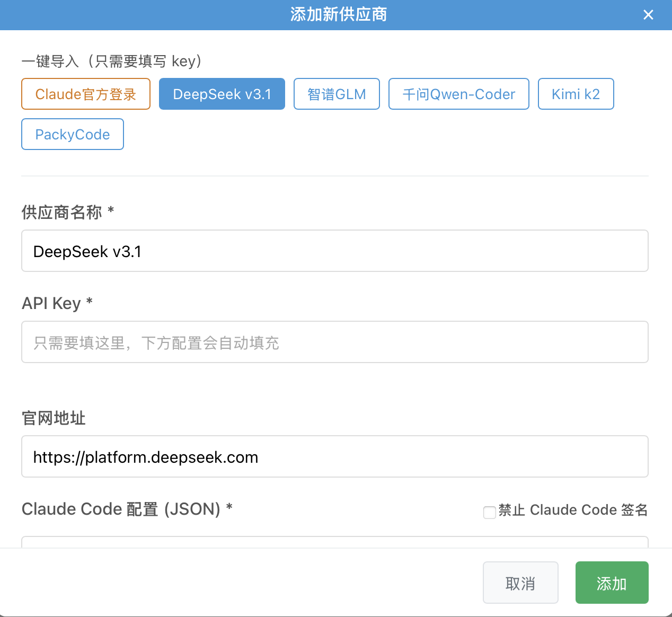This screenshot has width=672, height=617.
Task: Edit the 官网地址 URL field
Action: click(x=334, y=457)
